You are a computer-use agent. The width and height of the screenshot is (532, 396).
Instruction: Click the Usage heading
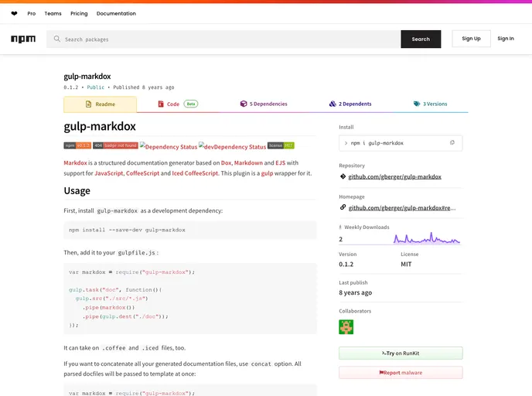(x=77, y=191)
